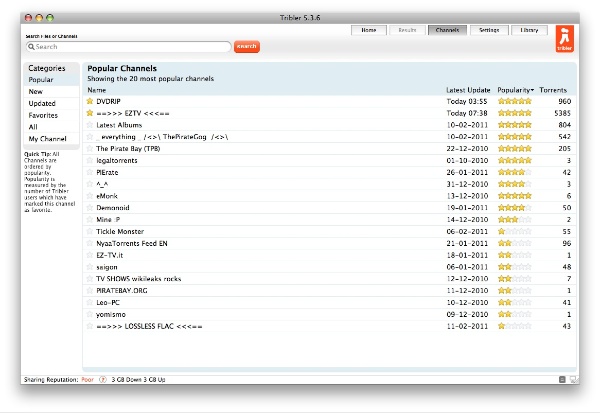Sort by Name column header
Screen dimensions: 600x413
click(x=97, y=90)
